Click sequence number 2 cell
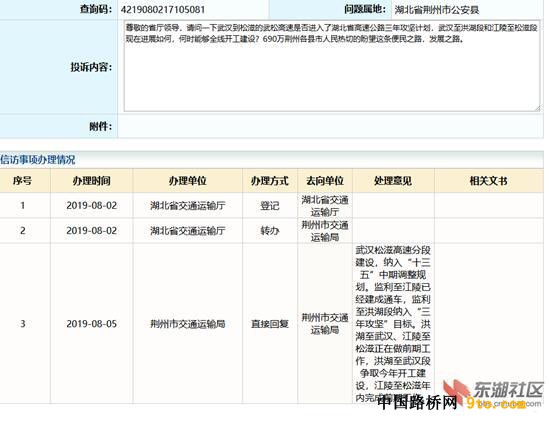549x425 pixels. coord(23,231)
